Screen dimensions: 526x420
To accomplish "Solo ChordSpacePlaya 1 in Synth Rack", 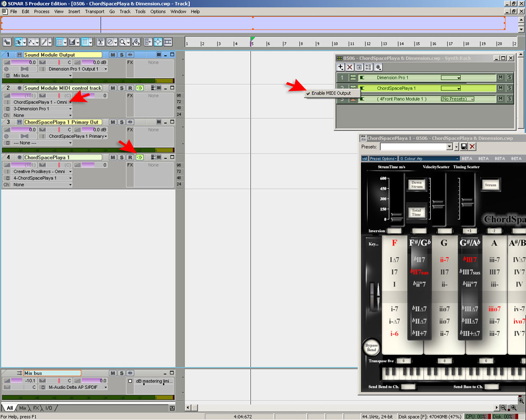I will (510, 88).
